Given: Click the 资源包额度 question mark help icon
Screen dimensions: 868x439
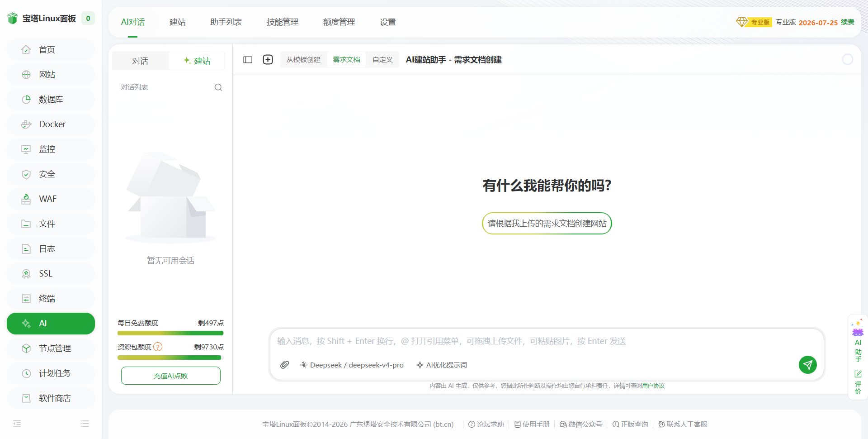Looking at the screenshot, I should 158,347.
